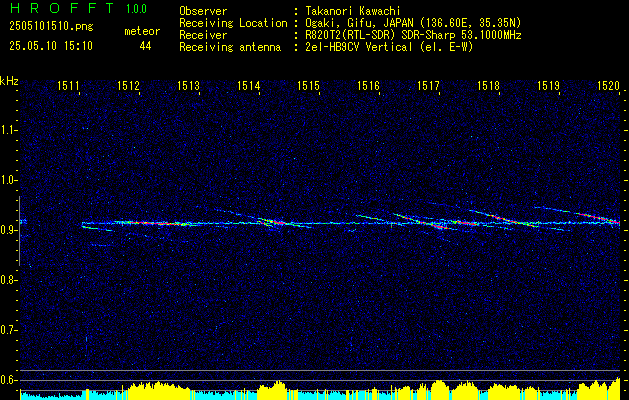Click the 1512 time marker

pyautogui.click(x=128, y=85)
